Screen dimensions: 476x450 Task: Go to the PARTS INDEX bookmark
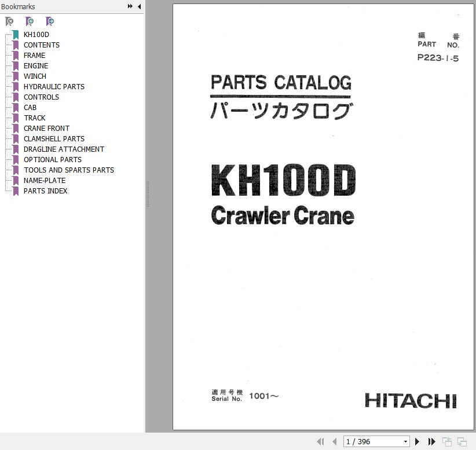point(46,191)
